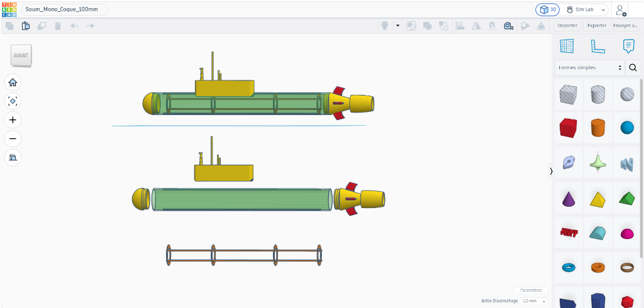The image size is (644, 308).
Task: Select the purple Cone shape
Action: (568, 199)
